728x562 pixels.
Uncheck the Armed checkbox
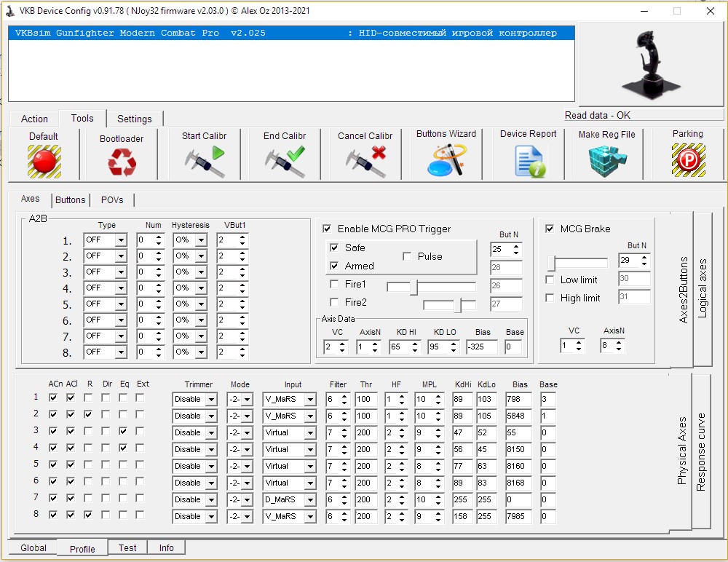334,266
